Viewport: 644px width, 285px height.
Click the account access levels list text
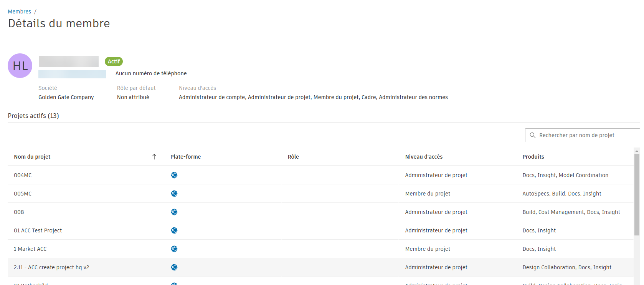pos(313,97)
